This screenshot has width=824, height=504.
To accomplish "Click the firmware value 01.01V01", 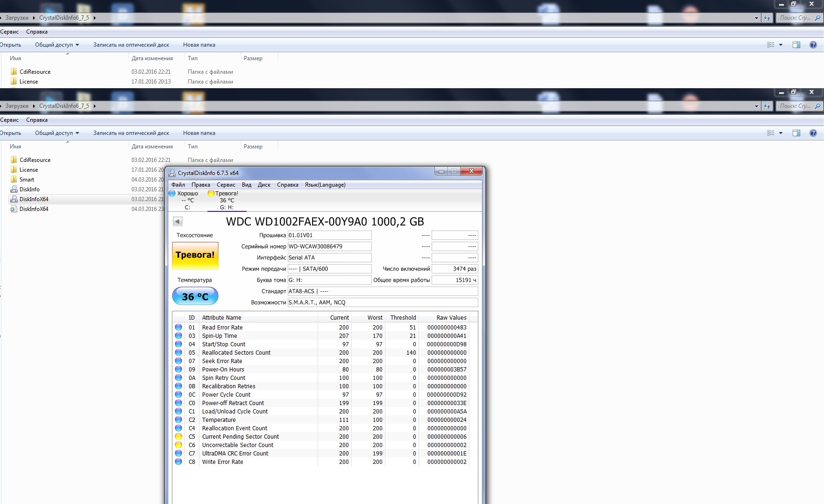I will pos(329,235).
